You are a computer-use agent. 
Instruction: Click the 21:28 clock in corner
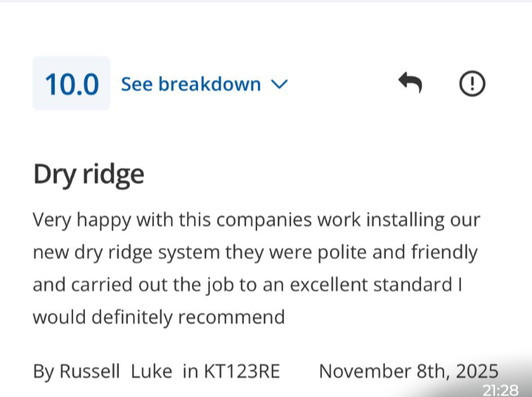click(x=500, y=390)
